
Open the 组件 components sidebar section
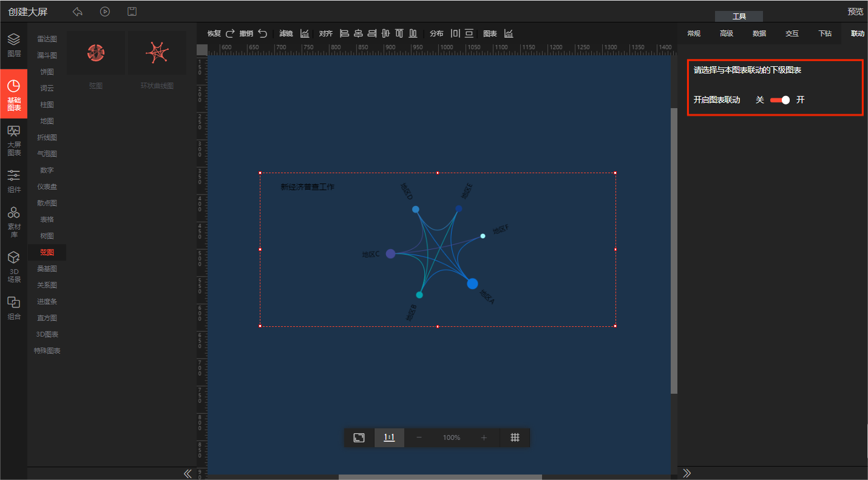point(13,181)
